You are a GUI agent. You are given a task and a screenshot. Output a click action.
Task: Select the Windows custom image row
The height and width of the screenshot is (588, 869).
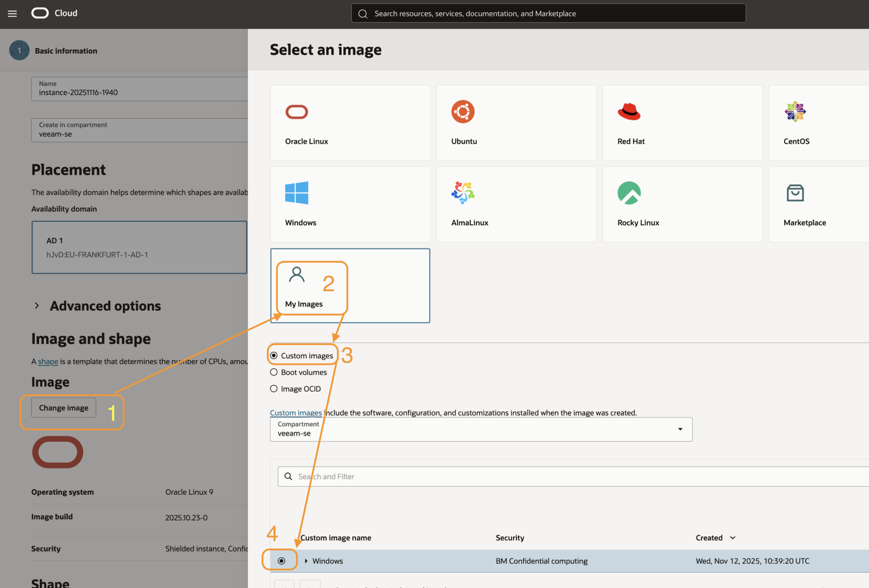(281, 560)
